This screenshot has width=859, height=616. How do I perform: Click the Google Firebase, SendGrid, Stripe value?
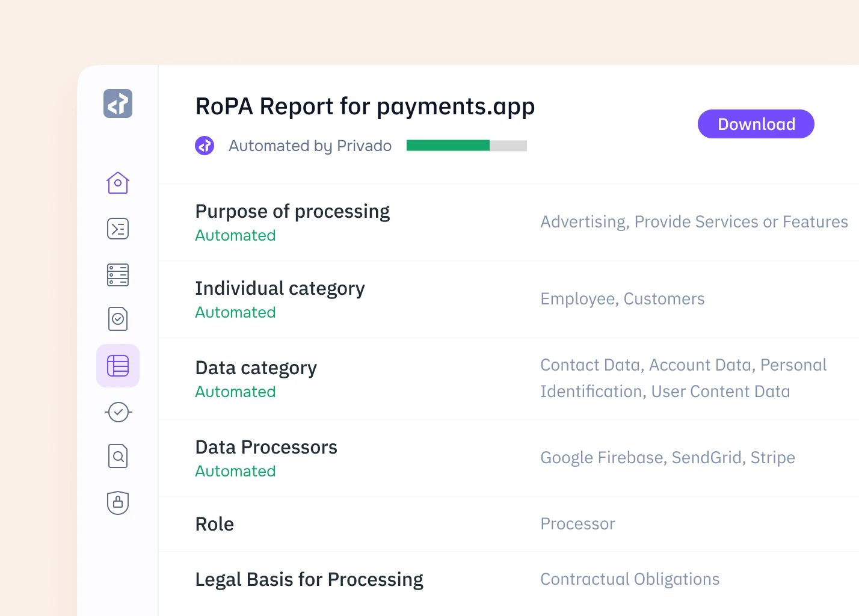[667, 458]
